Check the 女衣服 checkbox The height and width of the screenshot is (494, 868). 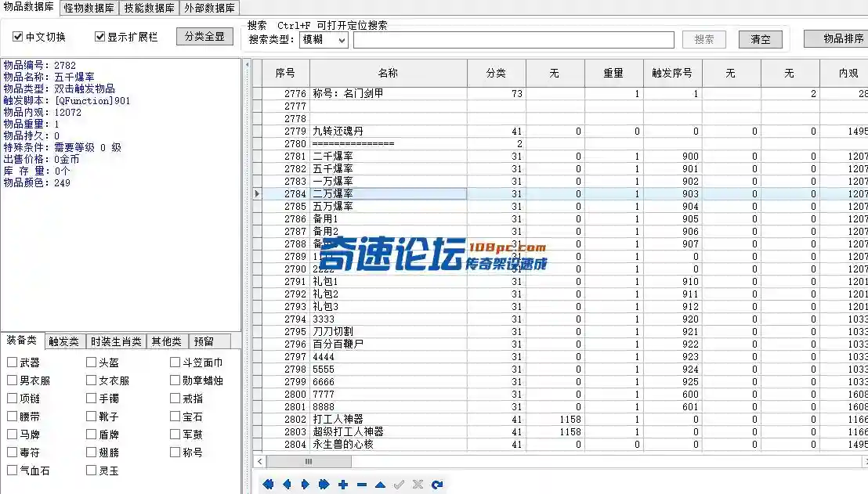coord(92,380)
